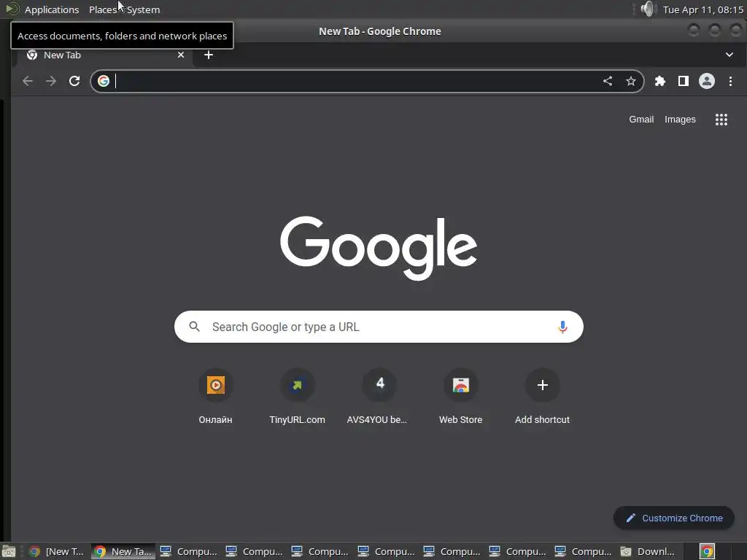Open the Applications menu

pos(52,9)
